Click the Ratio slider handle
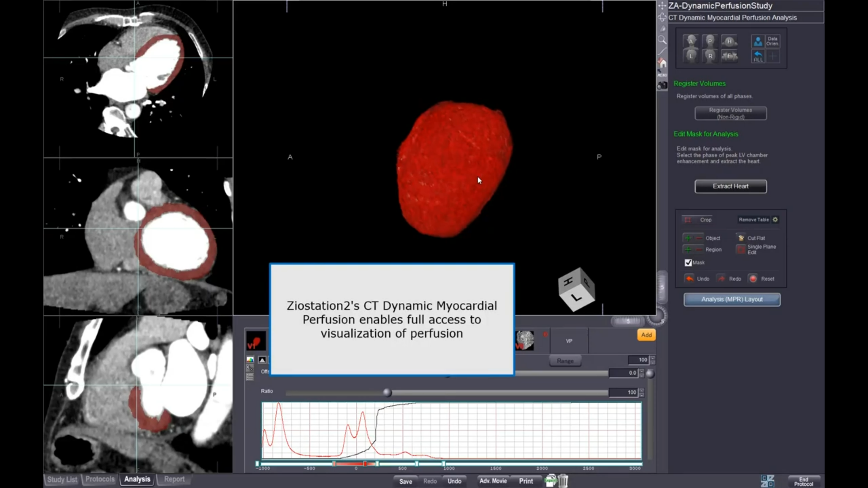This screenshot has width=868, height=488. point(387,393)
